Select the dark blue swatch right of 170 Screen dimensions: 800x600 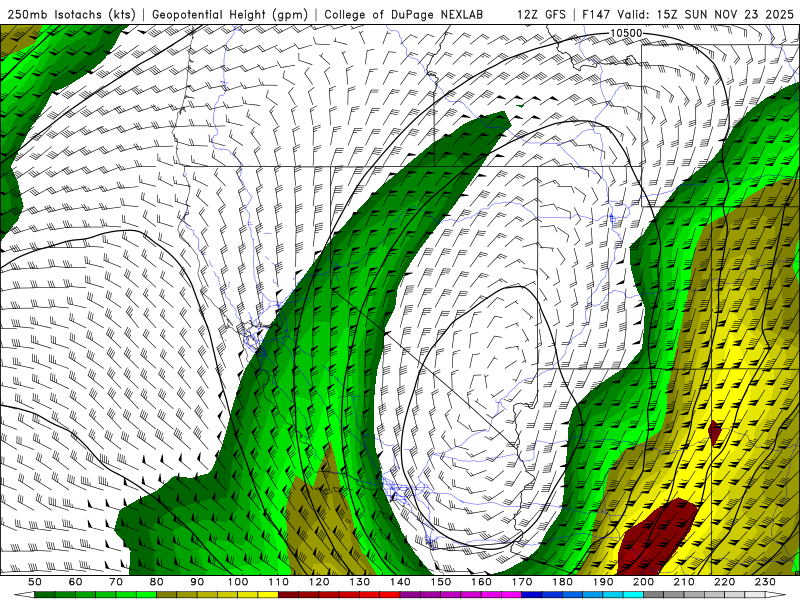pyautogui.click(x=532, y=594)
